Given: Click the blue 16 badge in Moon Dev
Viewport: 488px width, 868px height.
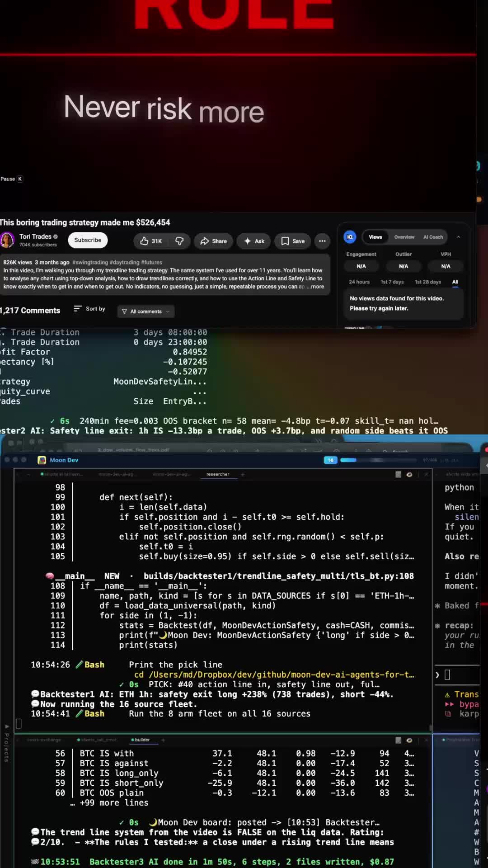Looking at the screenshot, I should click(x=330, y=460).
